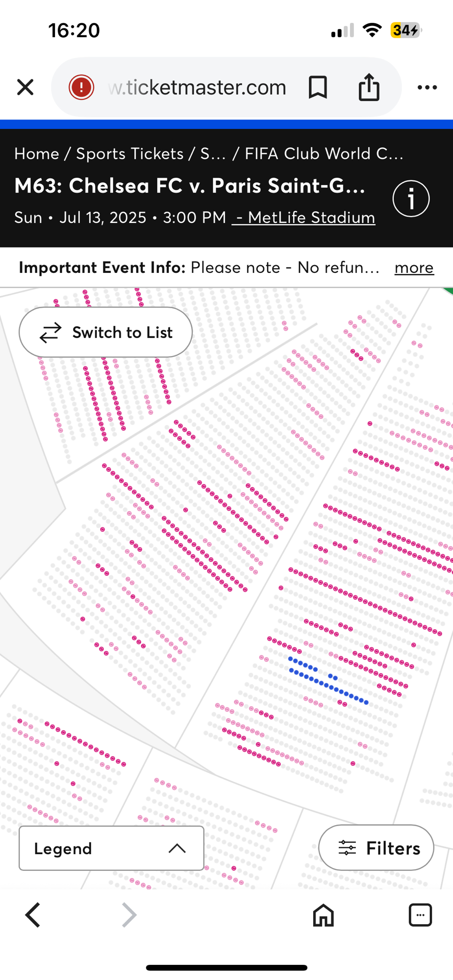Image resolution: width=453 pixels, height=980 pixels.
Task: Expand the Legend panel
Action: pos(111,848)
